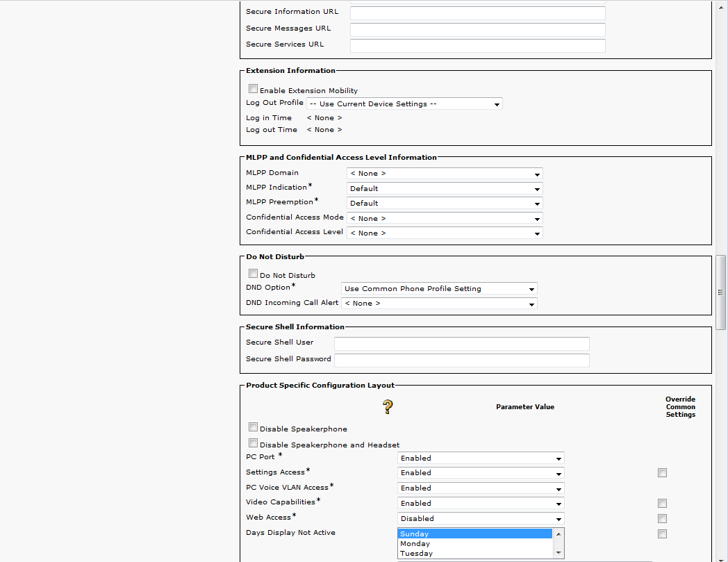Tick override checkbox for Settings Access
Image resolution: width=728 pixels, height=562 pixels.
coord(662,473)
